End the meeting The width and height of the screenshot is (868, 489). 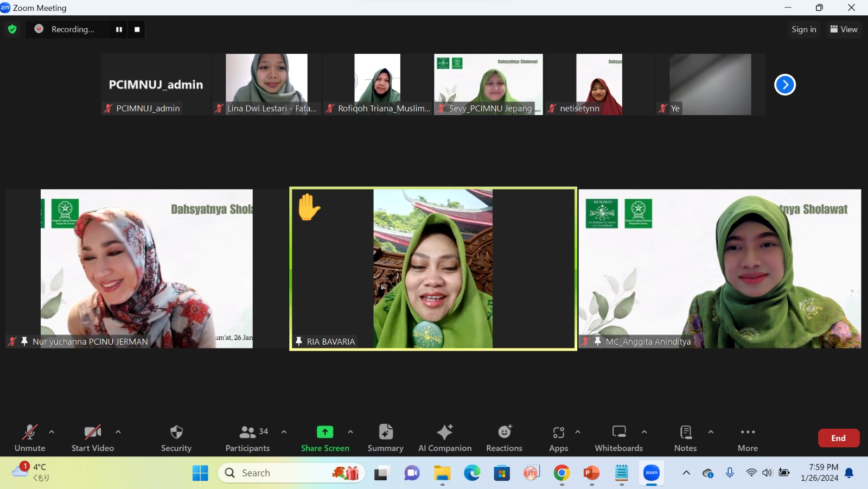[x=838, y=437]
